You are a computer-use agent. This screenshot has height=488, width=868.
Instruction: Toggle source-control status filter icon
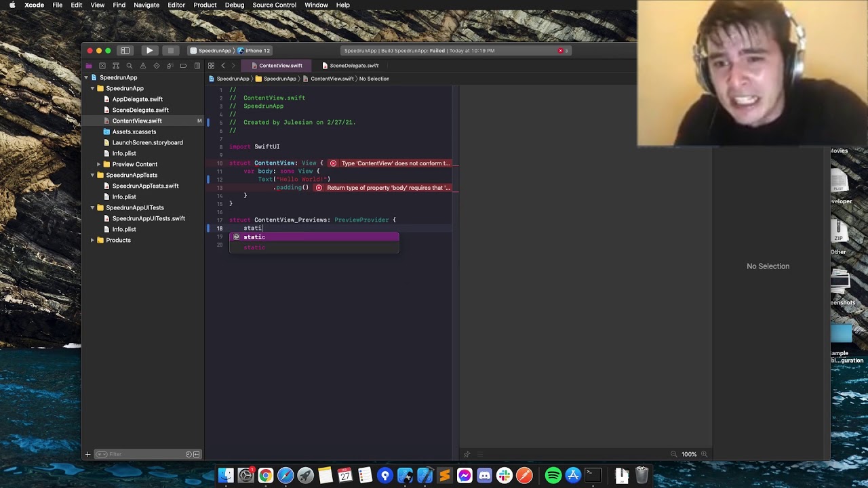(197, 454)
